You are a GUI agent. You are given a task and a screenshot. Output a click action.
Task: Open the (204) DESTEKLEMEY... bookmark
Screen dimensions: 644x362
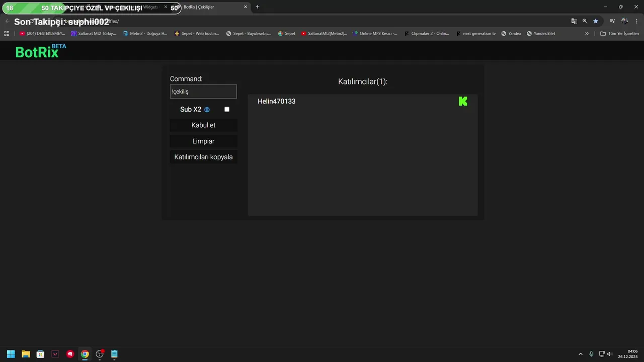point(43,34)
